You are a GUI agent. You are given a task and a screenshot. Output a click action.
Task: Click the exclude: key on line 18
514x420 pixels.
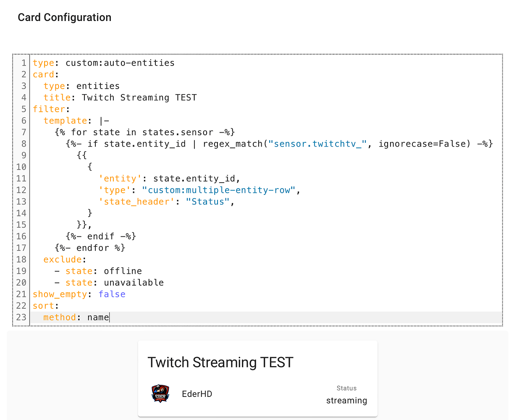click(x=63, y=259)
